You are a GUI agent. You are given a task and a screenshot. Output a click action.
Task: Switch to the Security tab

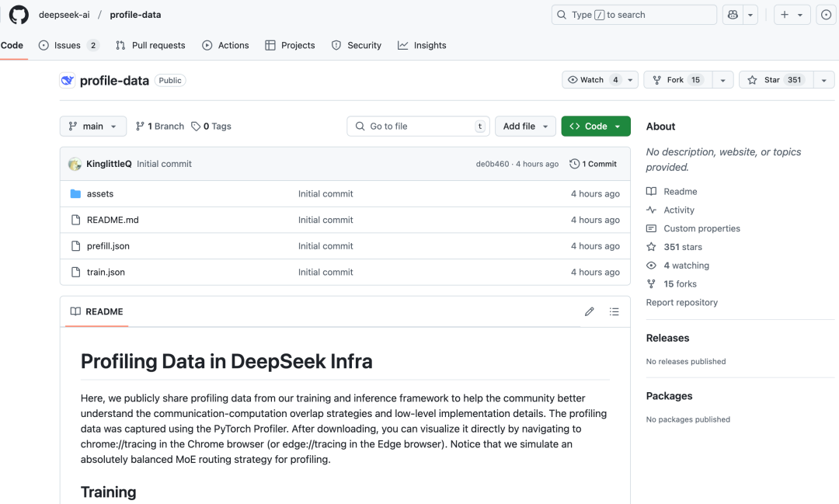point(357,46)
